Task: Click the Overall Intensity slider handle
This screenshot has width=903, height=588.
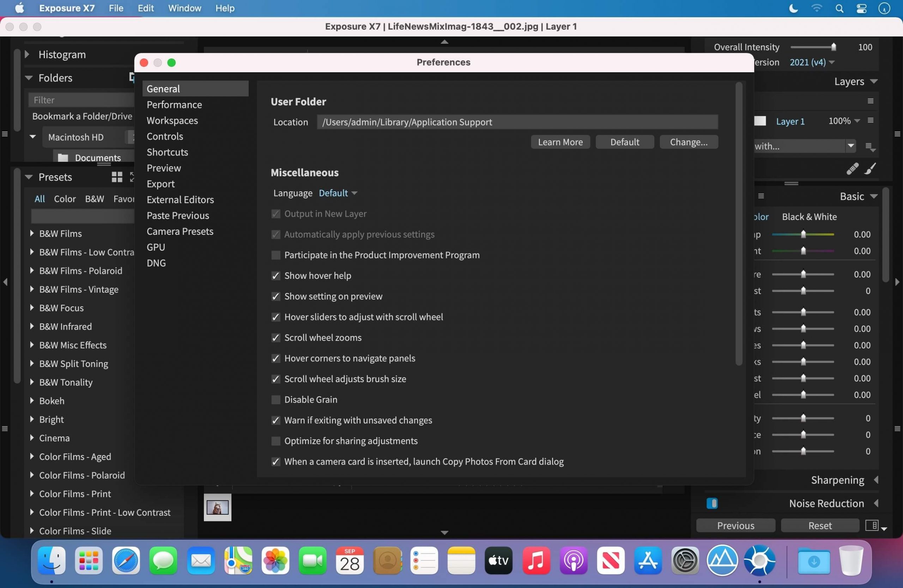Action: pos(833,47)
